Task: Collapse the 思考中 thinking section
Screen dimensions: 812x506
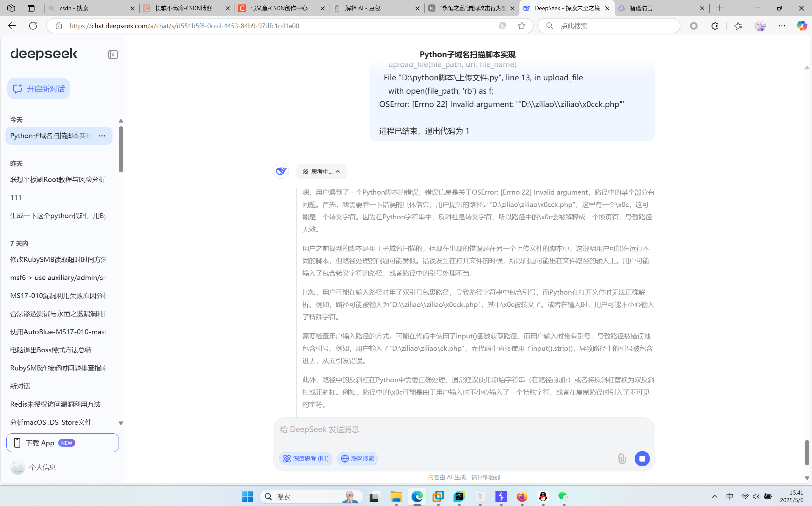Action: 321,172
